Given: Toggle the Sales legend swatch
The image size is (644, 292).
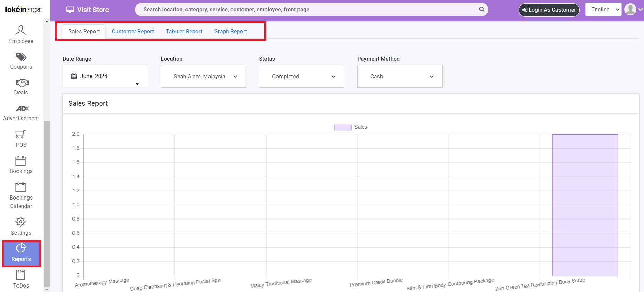Looking at the screenshot, I should click(x=343, y=127).
